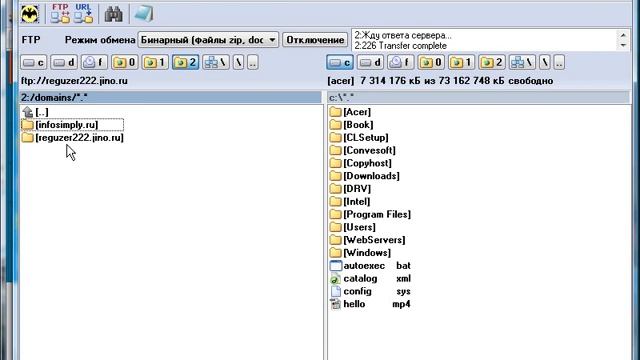The height and width of the screenshot is (360, 640).
Task: Click the Отключение disconnect button
Action: click(315, 40)
